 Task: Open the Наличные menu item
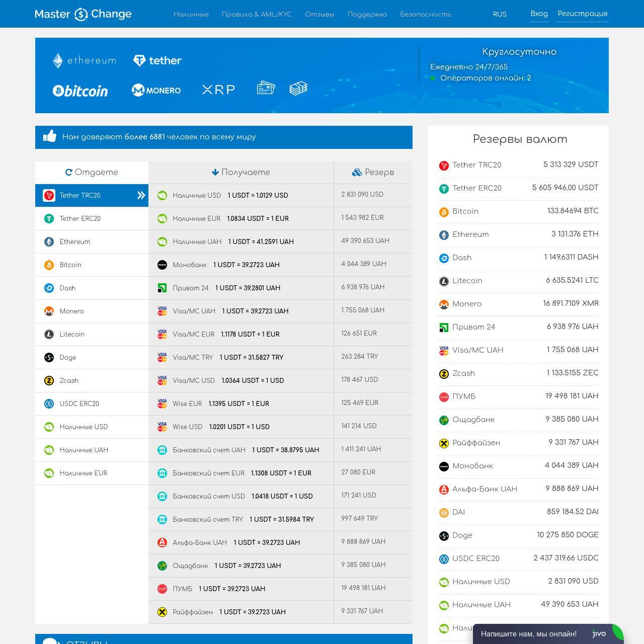pos(191,14)
